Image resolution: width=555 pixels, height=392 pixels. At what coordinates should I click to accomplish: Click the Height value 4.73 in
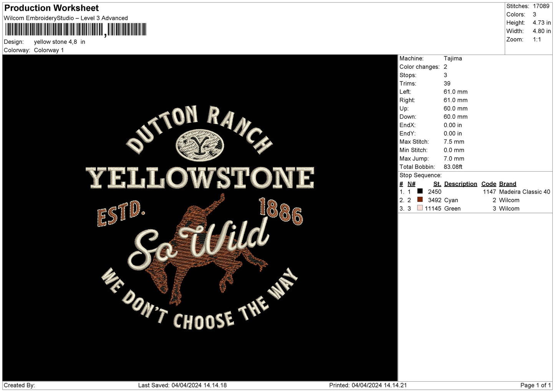(x=542, y=23)
